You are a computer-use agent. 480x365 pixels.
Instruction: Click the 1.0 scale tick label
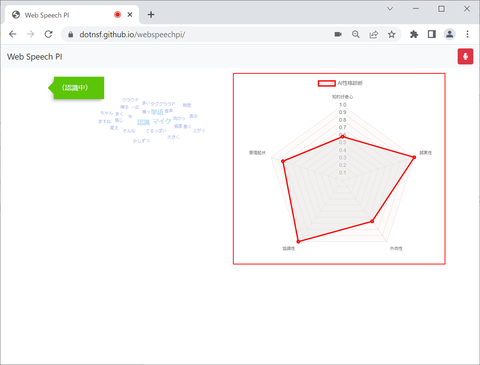coord(343,105)
